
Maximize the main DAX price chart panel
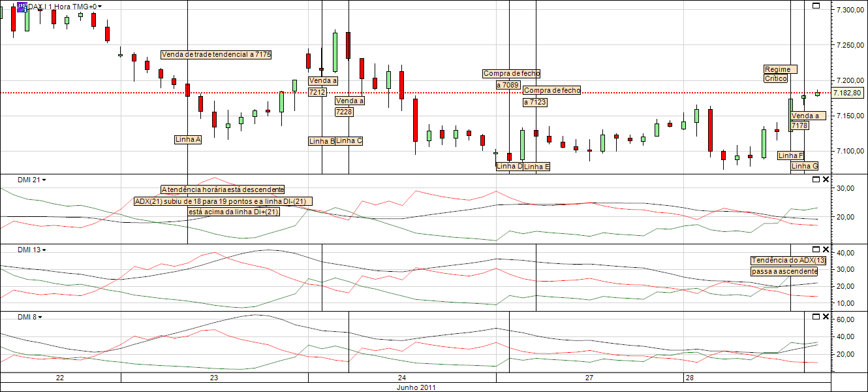click(x=816, y=6)
